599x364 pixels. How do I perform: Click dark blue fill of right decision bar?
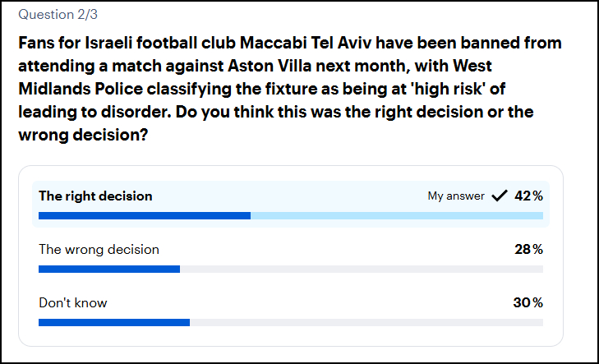click(x=144, y=216)
